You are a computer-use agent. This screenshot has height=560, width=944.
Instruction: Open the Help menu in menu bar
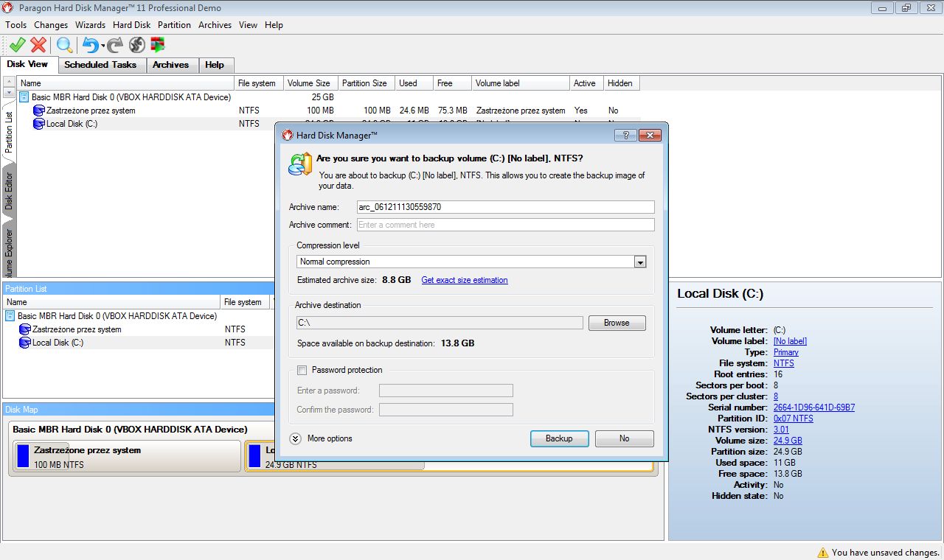click(274, 25)
